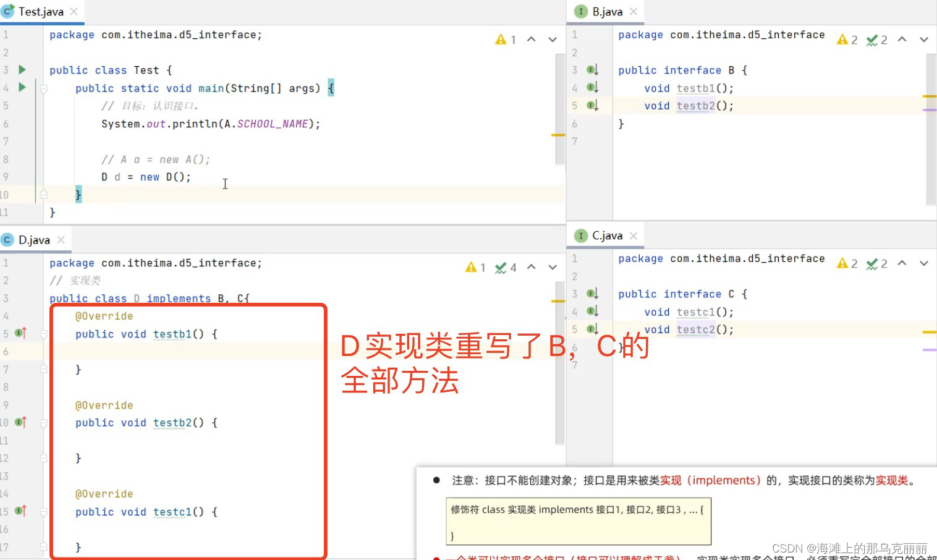Collapse the testb2 method fold marker in D.java
Viewport: 937px width, 560px height.
pyautogui.click(x=43, y=423)
